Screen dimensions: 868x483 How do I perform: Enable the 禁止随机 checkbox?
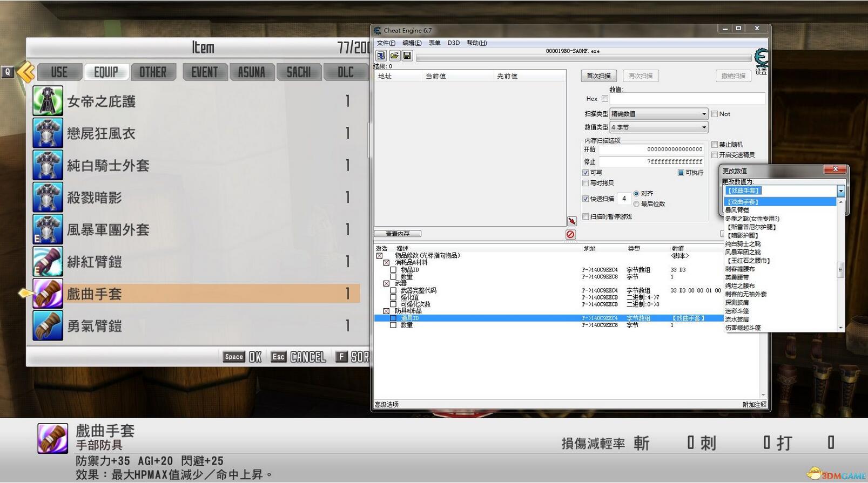coord(715,145)
